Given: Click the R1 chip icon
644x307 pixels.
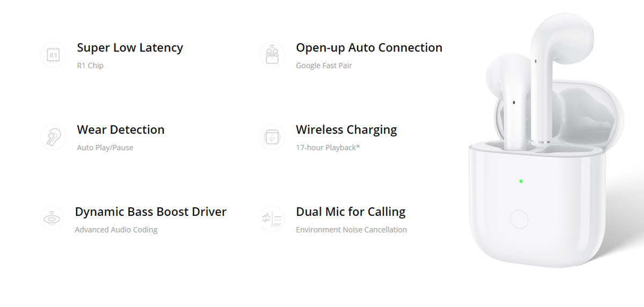Looking at the screenshot, I should (53, 55).
